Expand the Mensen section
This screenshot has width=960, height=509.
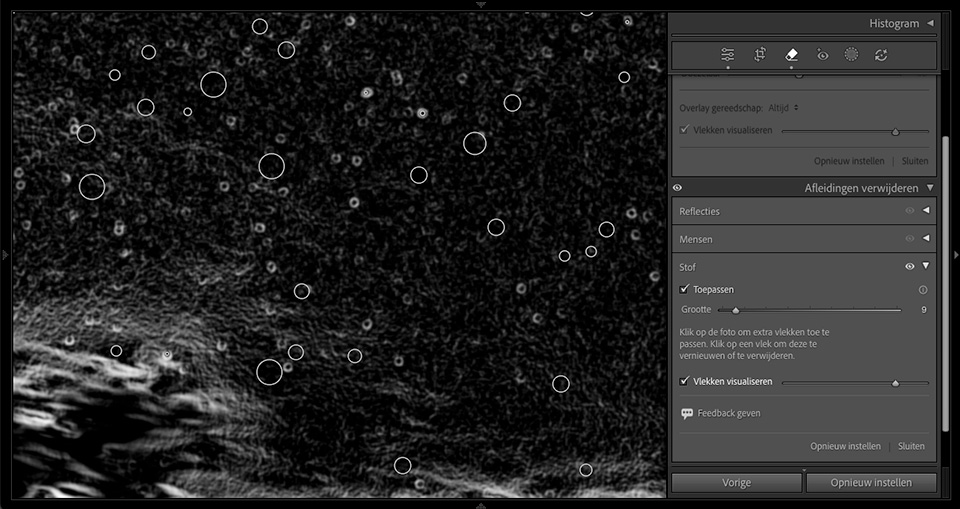click(x=926, y=239)
